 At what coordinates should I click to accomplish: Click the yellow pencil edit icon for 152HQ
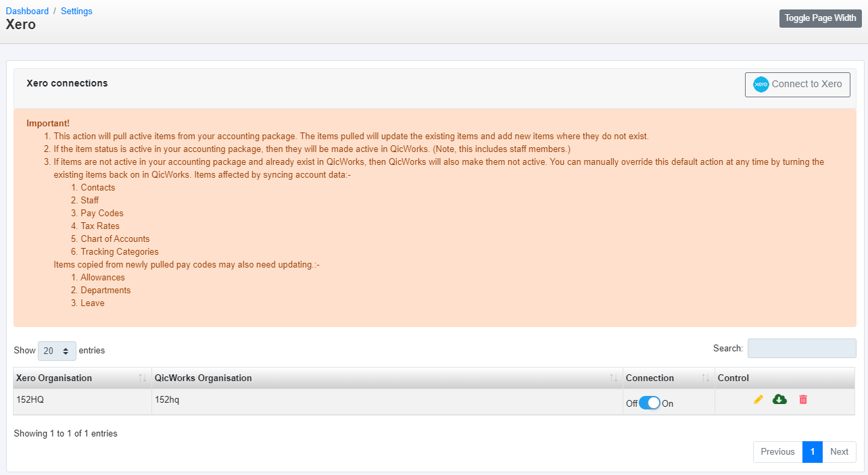758,399
